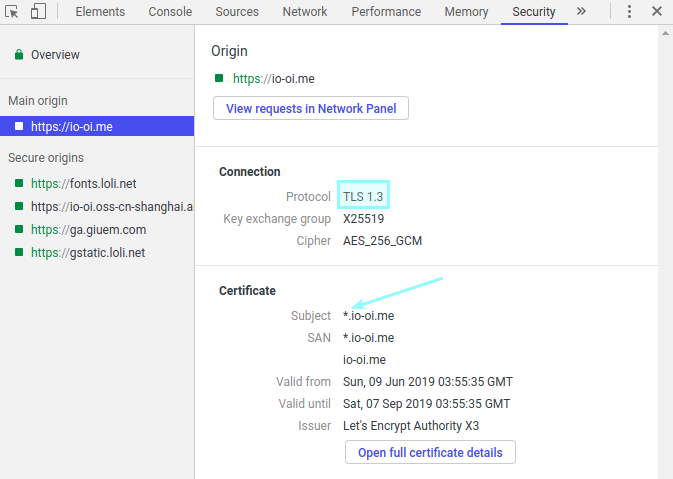Click the SAN wildcard entry *.io-oi.me
Viewport: 673px width, 479px height.
click(368, 338)
